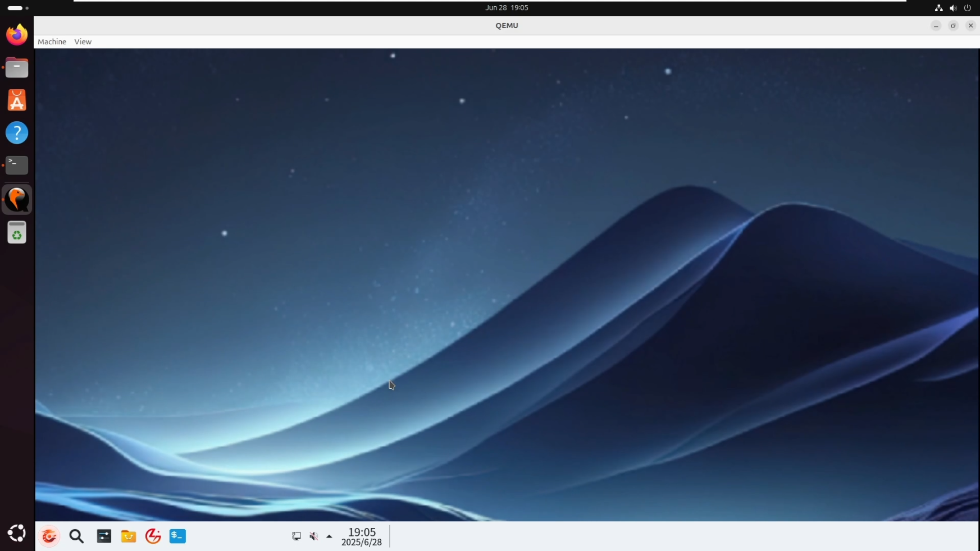Open host power menu icon
Image resolution: width=980 pixels, height=551 pixels.
(968, 8)
